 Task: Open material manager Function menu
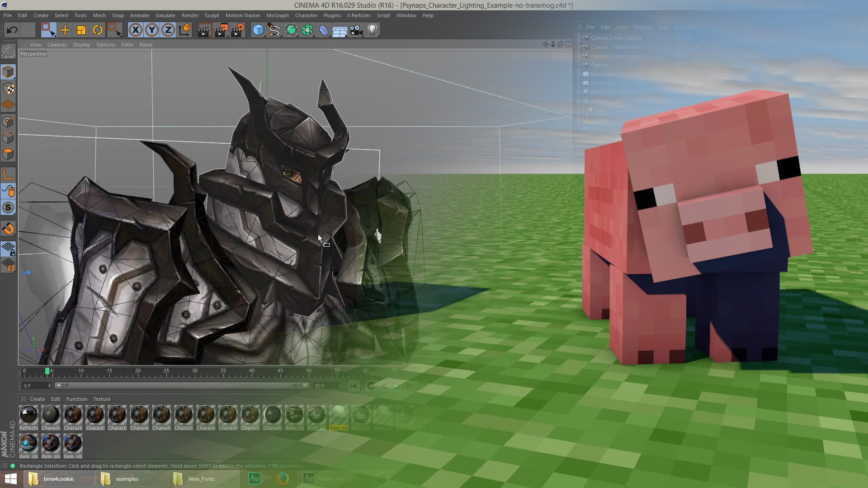(76, 399)
